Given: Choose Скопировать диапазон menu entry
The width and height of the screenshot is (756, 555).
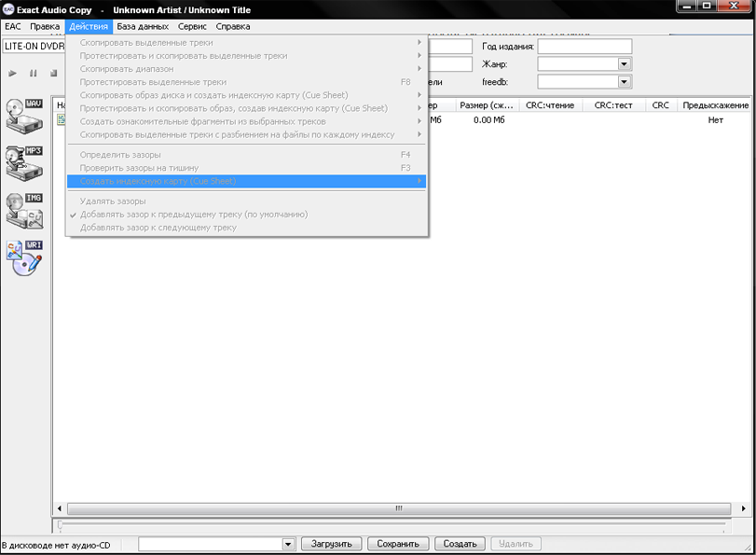Looking at the screenshot, I should click(246, 69).
